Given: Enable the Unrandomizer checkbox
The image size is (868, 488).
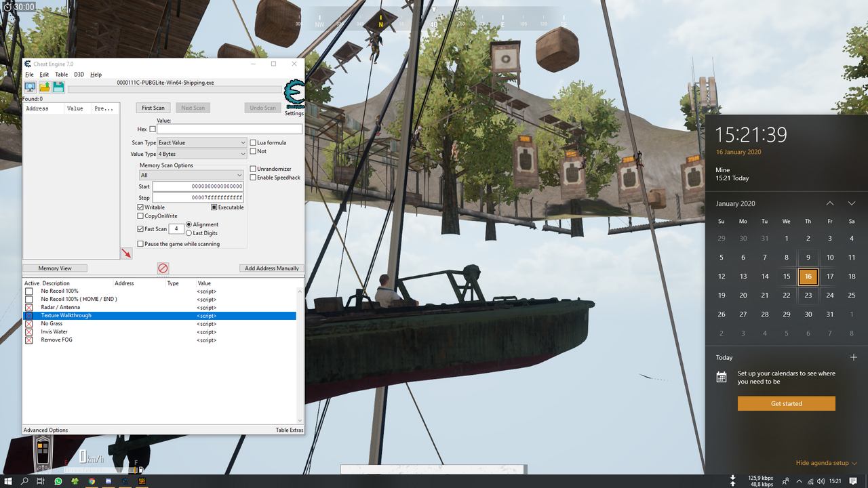Looking at the screenshot, I should click(253, 169).
